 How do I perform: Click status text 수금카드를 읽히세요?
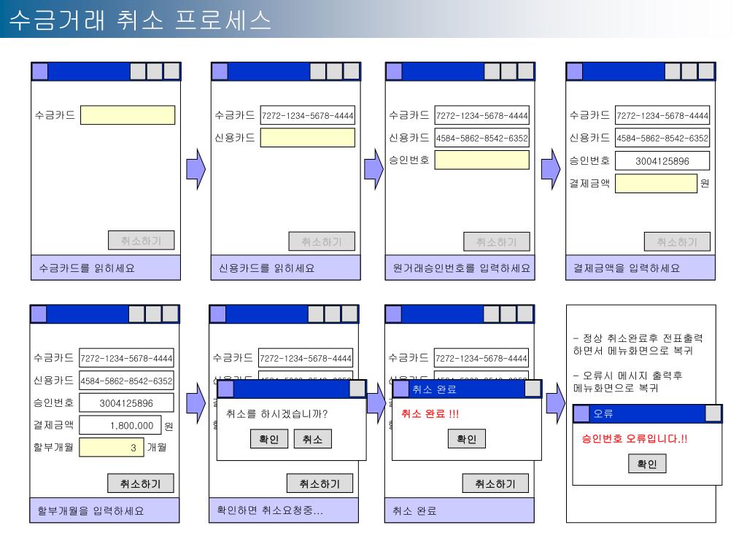click(x=87, y=268)
